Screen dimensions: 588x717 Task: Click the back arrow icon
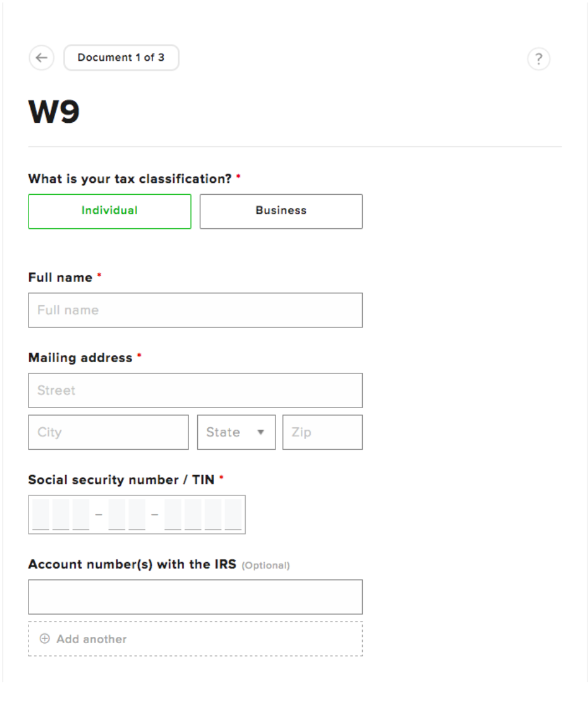(42, 58)
